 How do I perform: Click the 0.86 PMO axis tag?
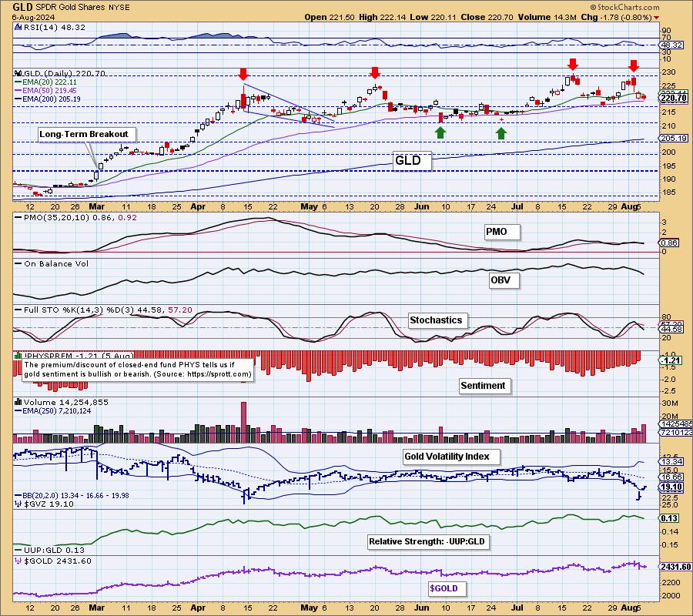tap(668, 243)
